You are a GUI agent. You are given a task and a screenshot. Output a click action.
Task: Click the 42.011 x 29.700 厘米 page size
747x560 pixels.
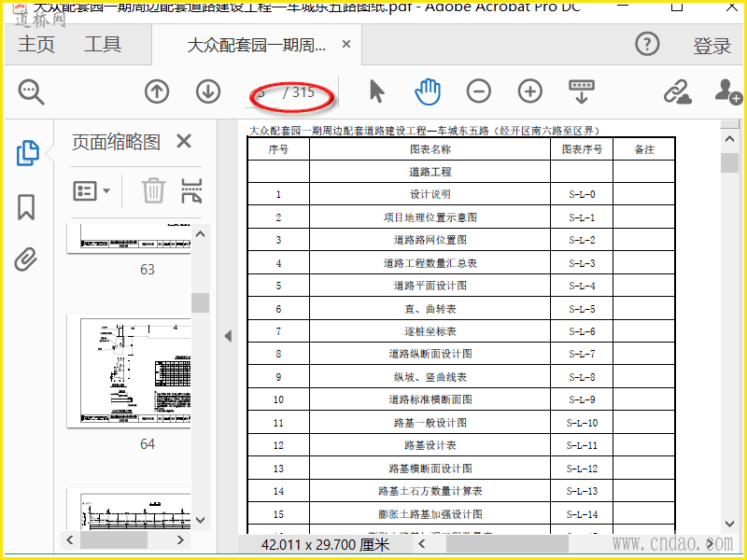tap(325, 544)
